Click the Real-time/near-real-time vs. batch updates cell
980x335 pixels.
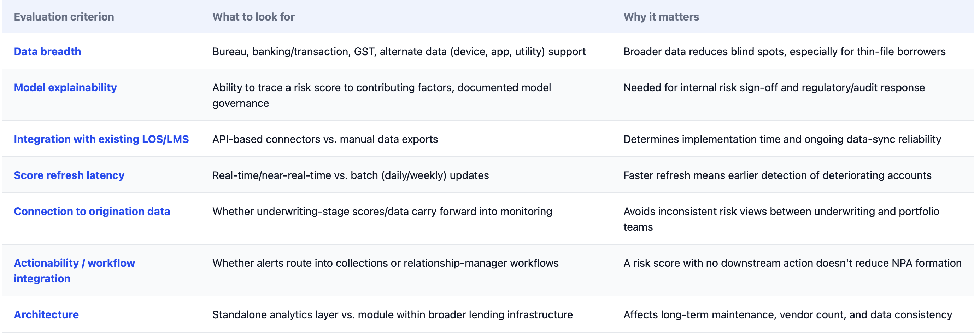tap(350, 175)
